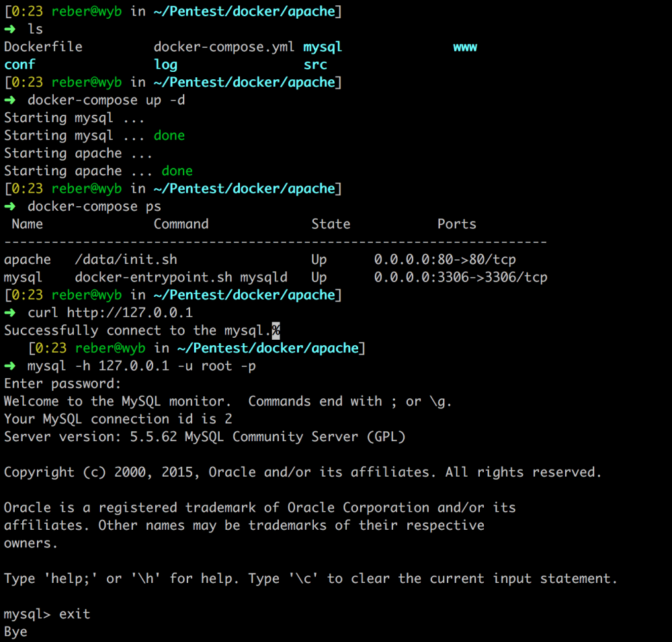Click the 'Enter password:' prompt line
The width and height of the screenshot is (672, 642).
(x=62, y=383)
